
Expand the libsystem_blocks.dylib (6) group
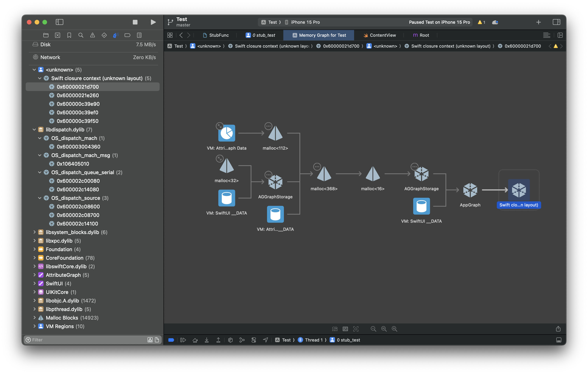point(34,232)
